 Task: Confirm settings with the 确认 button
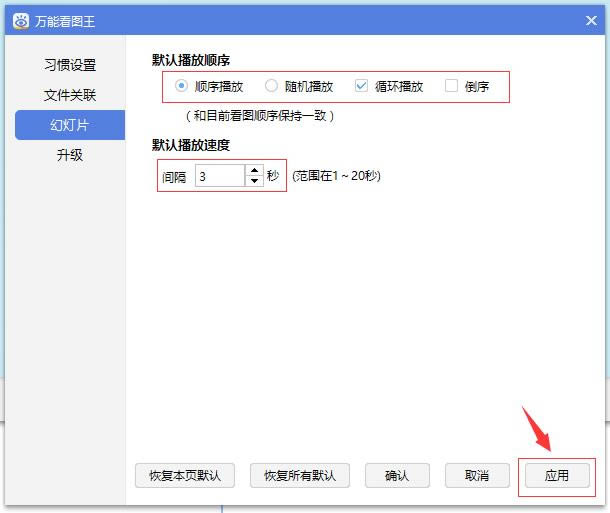397,475
